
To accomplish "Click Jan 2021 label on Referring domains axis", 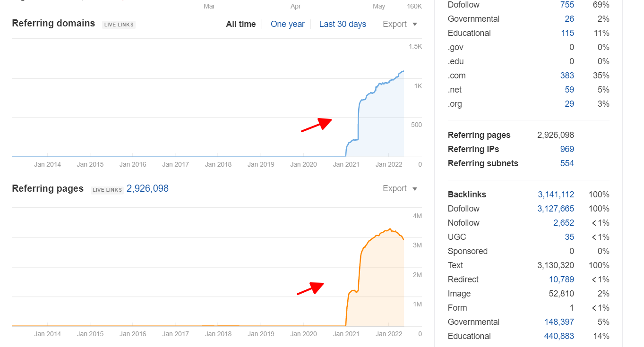I will [346, 164].
